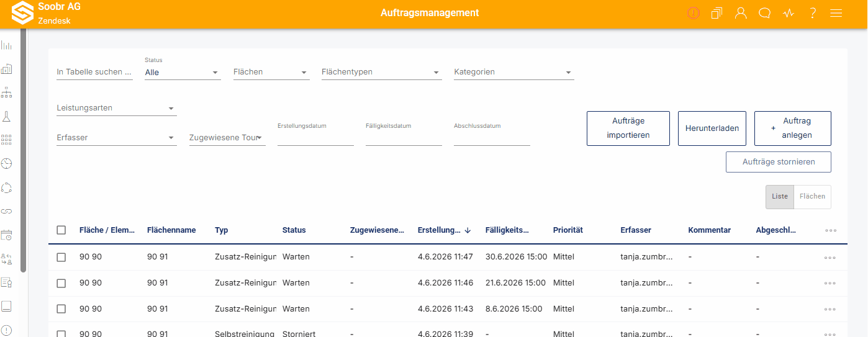
Task: Check the row created 4.6.2026 11:46
Action: coord(61,283)
